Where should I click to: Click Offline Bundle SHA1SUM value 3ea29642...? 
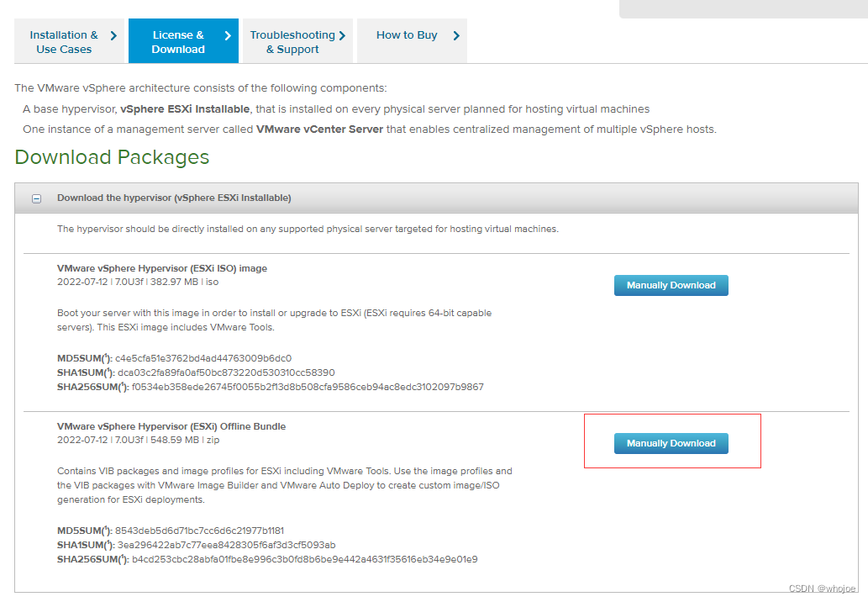pyautogui.click(x=226, y=545)
